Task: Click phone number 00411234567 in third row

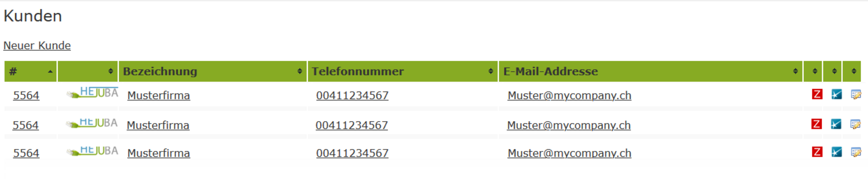Action: pyautogui.click(x=352, y=153)
